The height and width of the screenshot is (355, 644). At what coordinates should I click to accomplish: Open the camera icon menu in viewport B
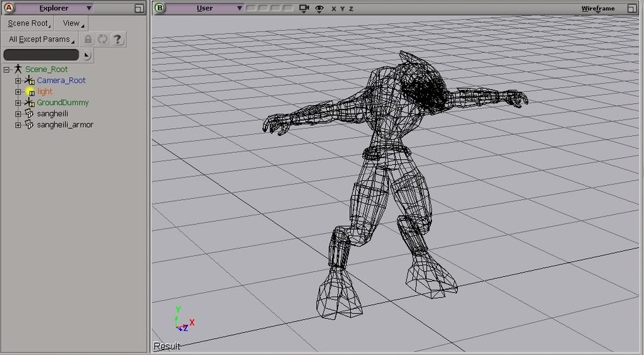click(x=304, y=9)
